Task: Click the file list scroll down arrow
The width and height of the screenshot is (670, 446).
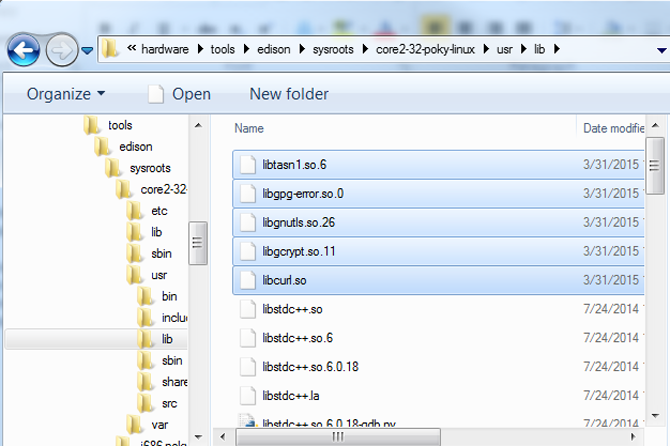Action: point(655,415)
